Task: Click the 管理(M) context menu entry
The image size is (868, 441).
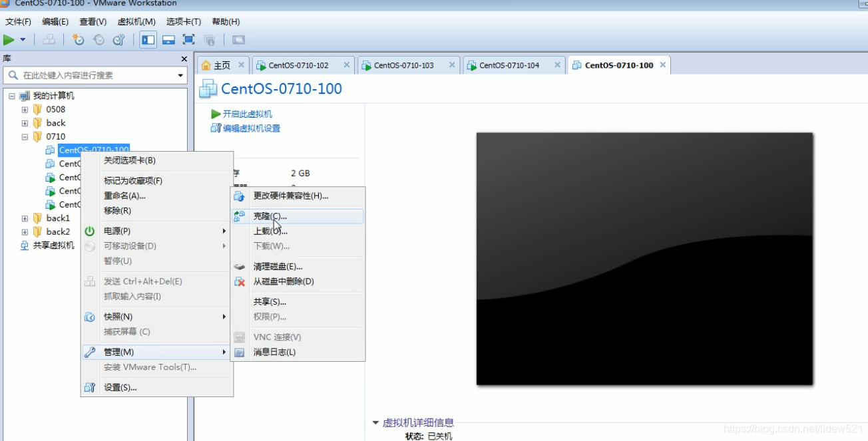Action: click(x=157, y=352)
